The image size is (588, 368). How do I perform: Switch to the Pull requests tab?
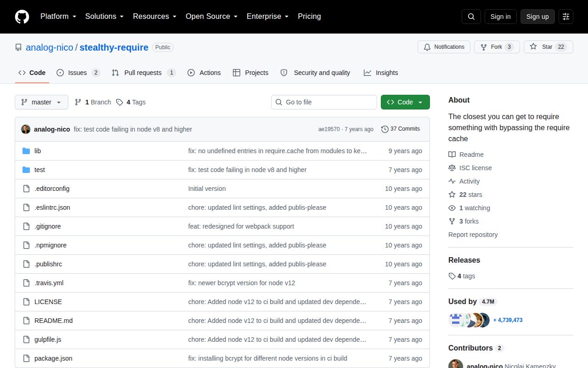[x=144, y=73]
